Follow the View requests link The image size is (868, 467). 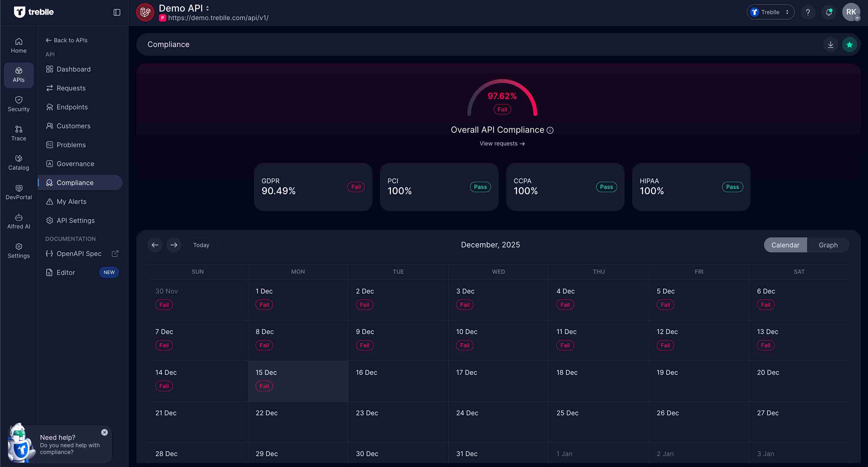click(x=502, y=143)
